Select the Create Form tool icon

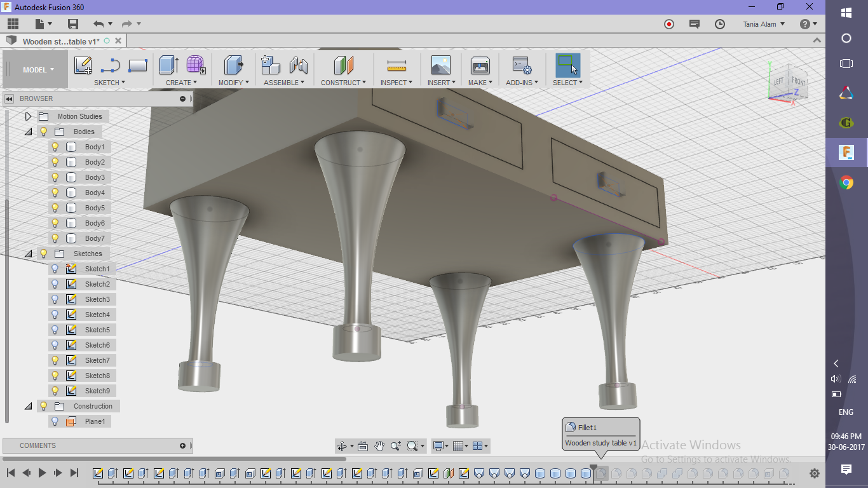(196, 65)
